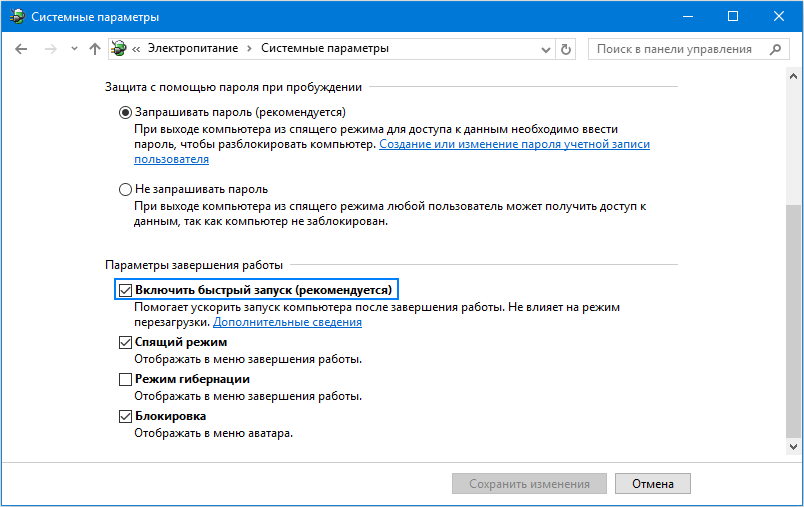This screenshot has width=804, height=507.
Task: Click into the control panel search field
Action: [675, 49]
